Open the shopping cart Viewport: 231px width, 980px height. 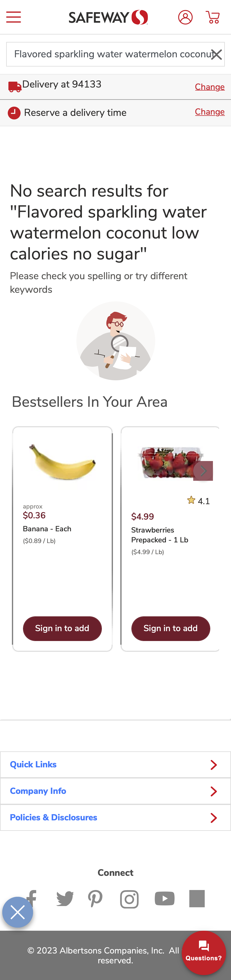pyautogui.click(x=213, y=17)
